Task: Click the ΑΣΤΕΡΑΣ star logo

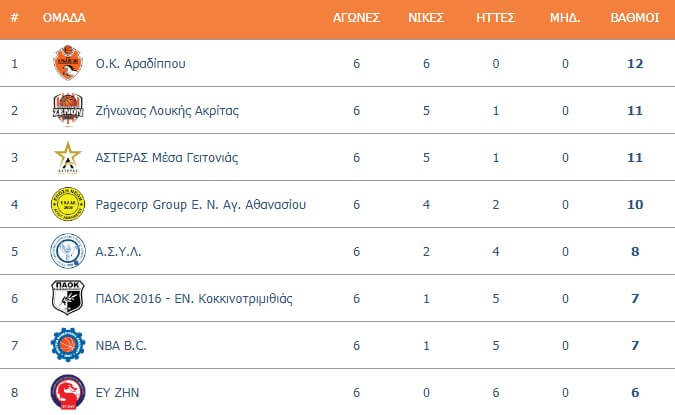Action: (x=68, y=157)
